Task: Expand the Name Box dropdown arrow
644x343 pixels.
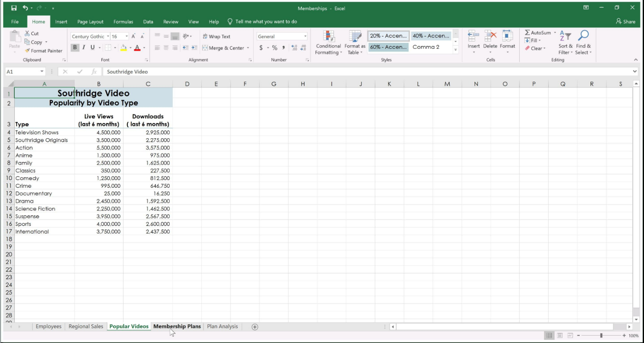Action: (x=42, y=72)
